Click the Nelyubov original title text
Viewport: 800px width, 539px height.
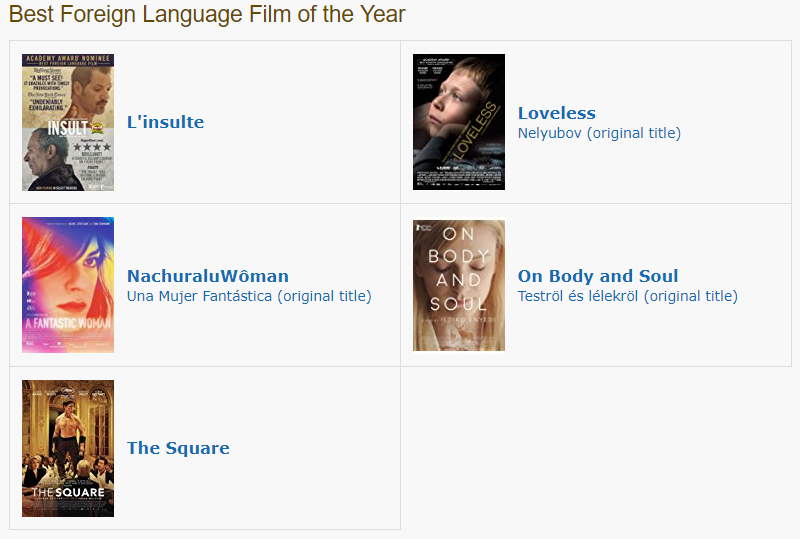pos(598,133)
